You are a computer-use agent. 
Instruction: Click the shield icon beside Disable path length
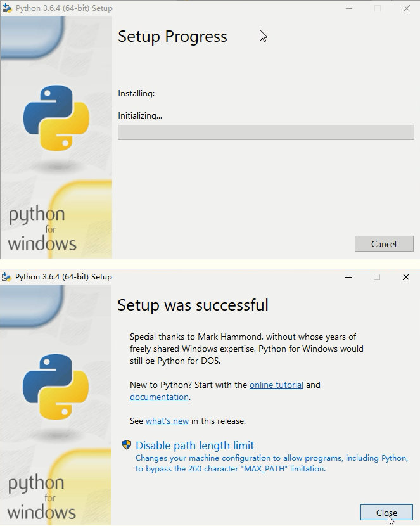[127, 445]
